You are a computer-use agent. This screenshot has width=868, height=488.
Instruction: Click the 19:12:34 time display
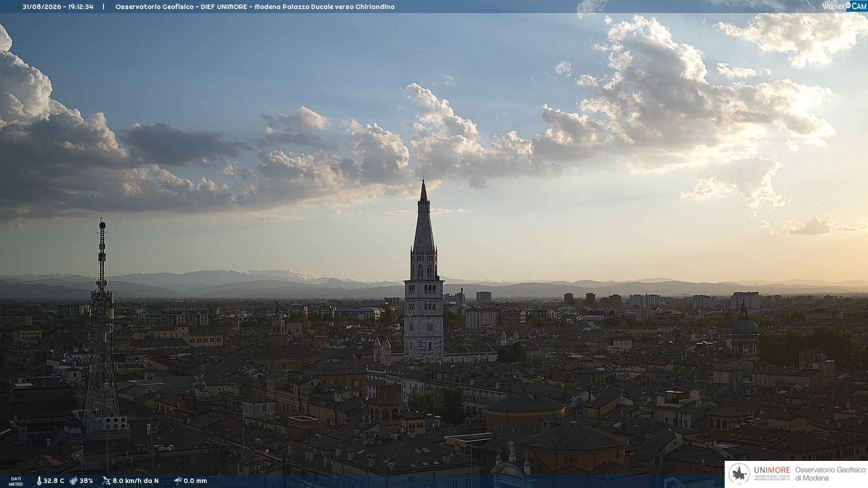pos(81,7)
